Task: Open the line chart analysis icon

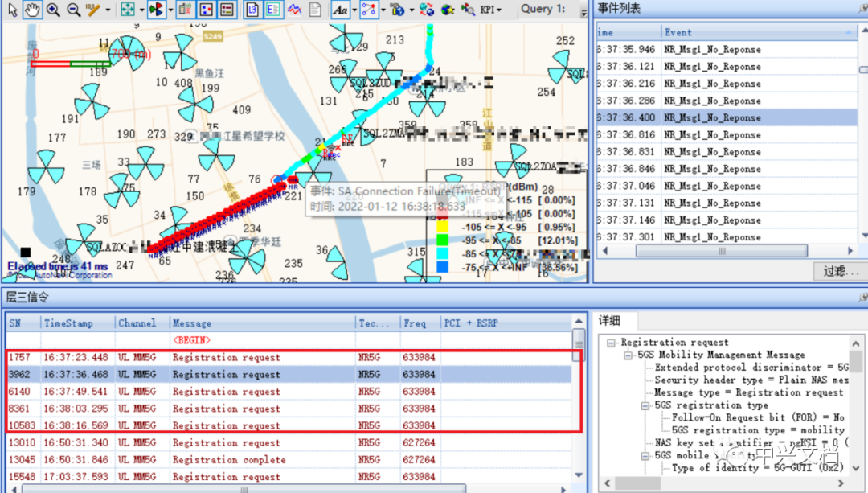Action: (293, 8)
